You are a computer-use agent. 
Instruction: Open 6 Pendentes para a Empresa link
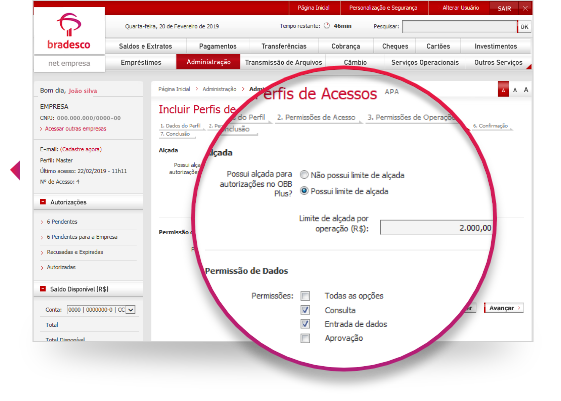click(x=82, y=237)
